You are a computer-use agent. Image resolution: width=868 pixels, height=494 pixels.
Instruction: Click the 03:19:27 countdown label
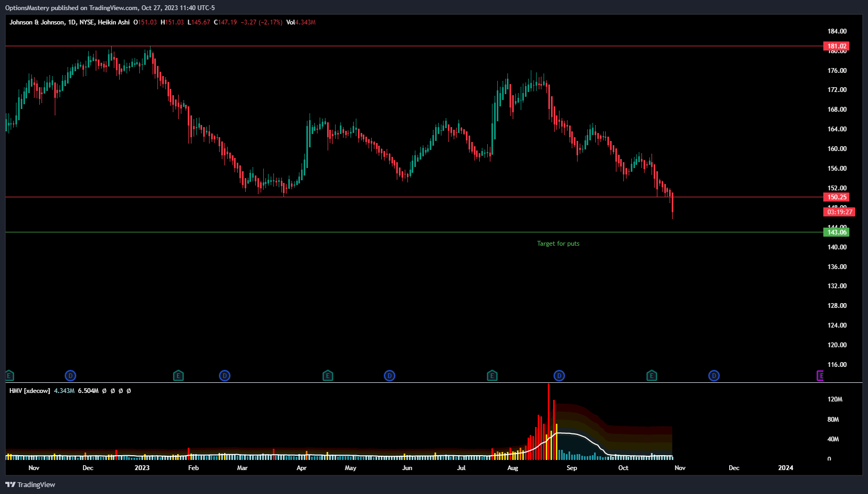point(839,212)
